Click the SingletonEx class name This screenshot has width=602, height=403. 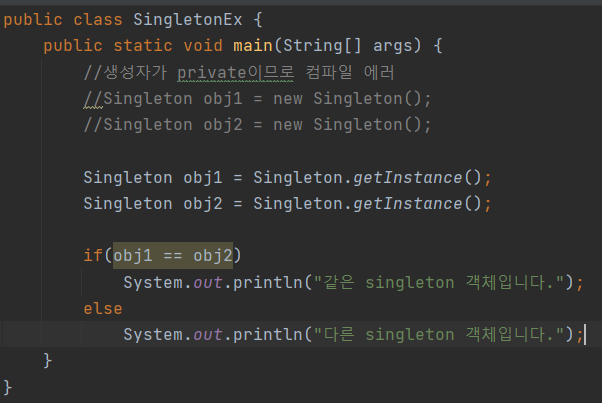pyautogui.click(x=188, y=20)
